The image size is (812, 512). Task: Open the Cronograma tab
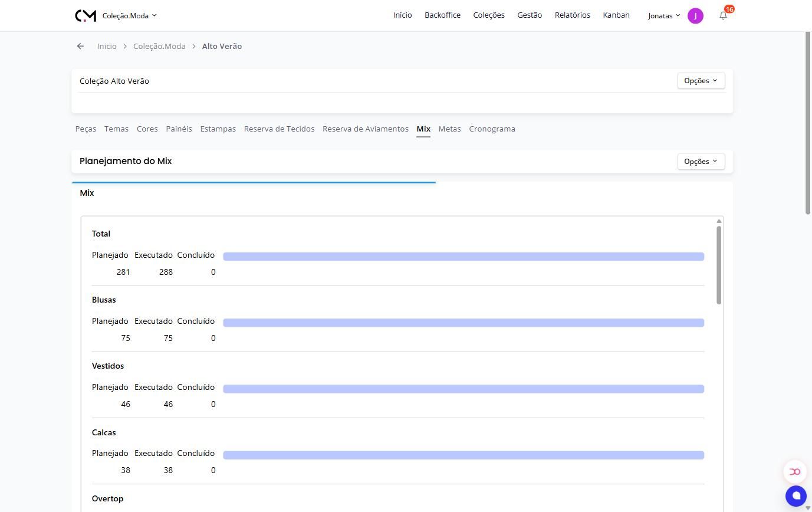[492, 129]
